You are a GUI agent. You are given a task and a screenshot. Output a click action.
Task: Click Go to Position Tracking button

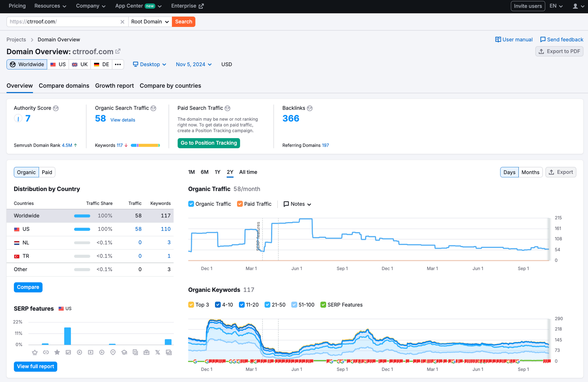pos(209,143)
